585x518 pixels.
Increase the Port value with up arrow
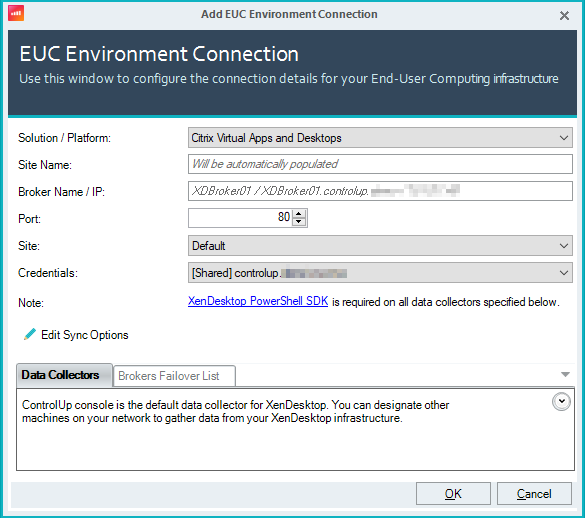tap(299, 213)
